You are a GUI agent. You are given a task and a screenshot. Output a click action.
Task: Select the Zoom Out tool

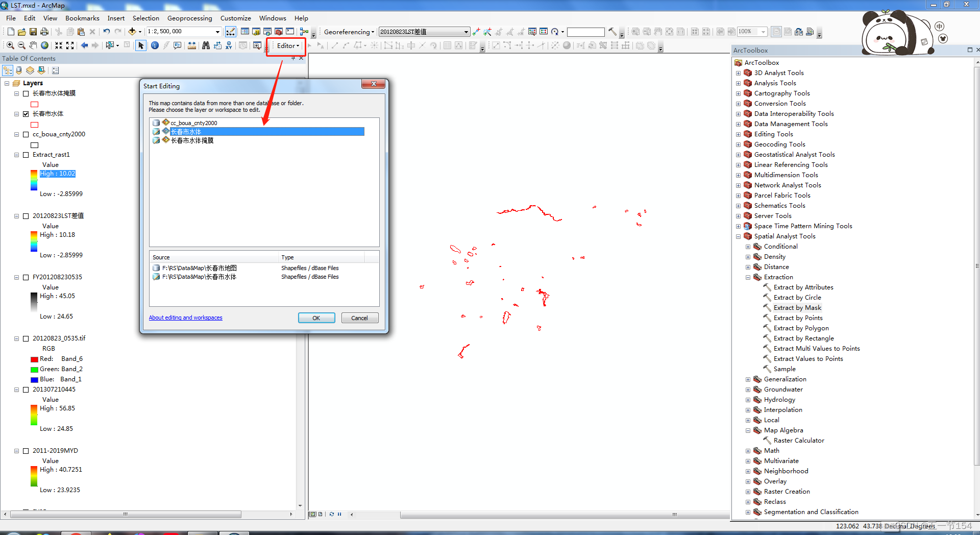(21, 45)
